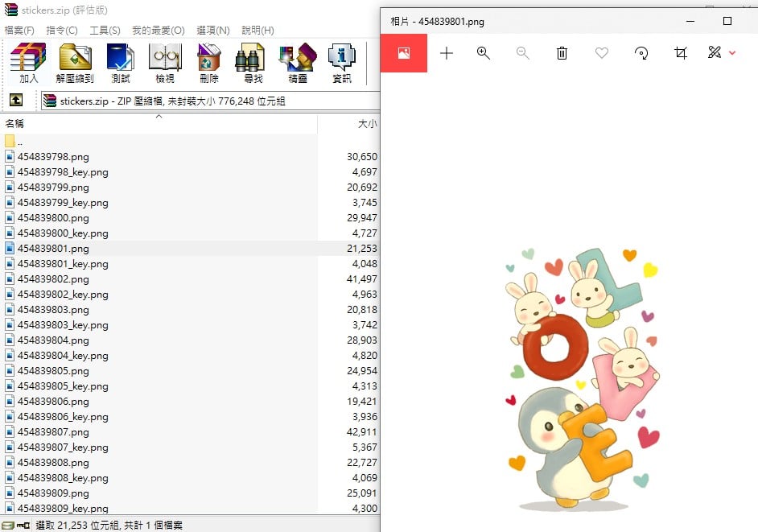Click the View (檢視) toolbar icon
Image resolution: width=758 pixels, height=532 pixels.
(165, 63)
